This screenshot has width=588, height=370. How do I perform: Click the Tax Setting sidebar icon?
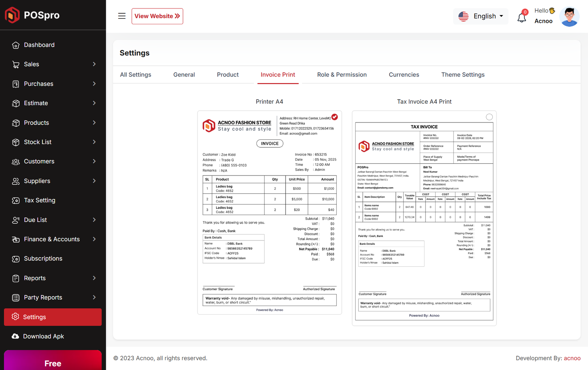click(15, 200)
